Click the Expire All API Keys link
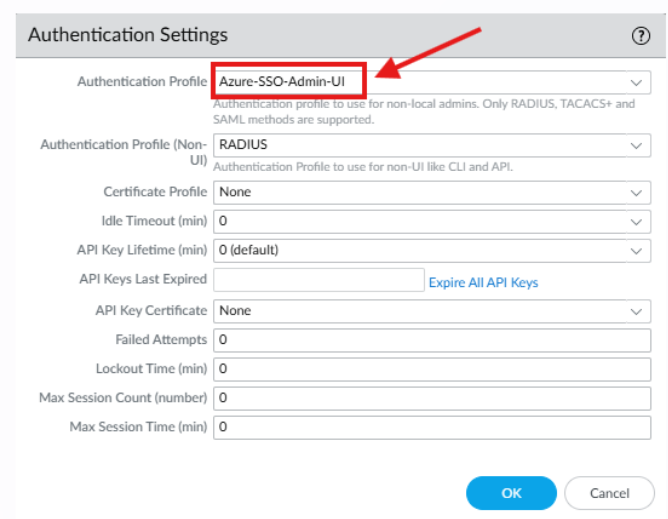Viewport: 668px width, 519px height. click(x=483, y=283)
